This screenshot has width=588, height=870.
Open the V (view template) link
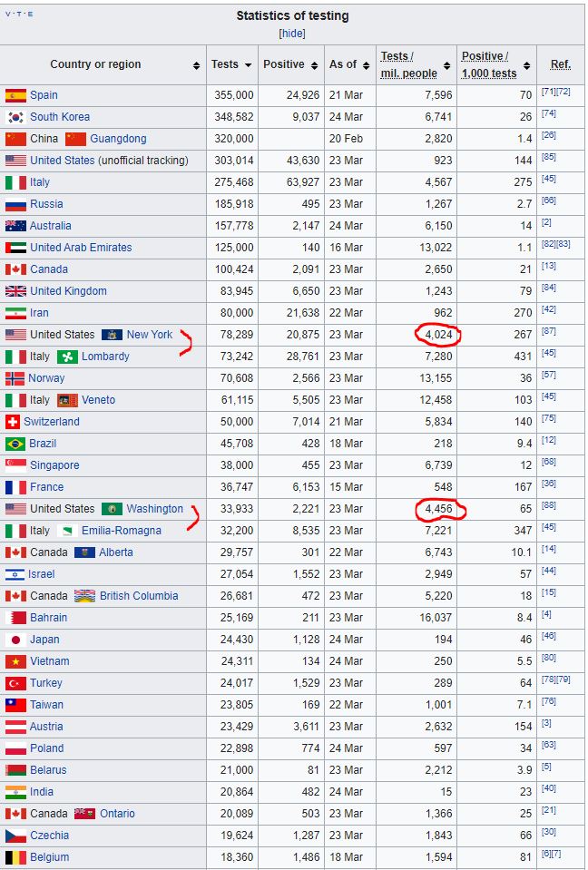click(8, 14)
